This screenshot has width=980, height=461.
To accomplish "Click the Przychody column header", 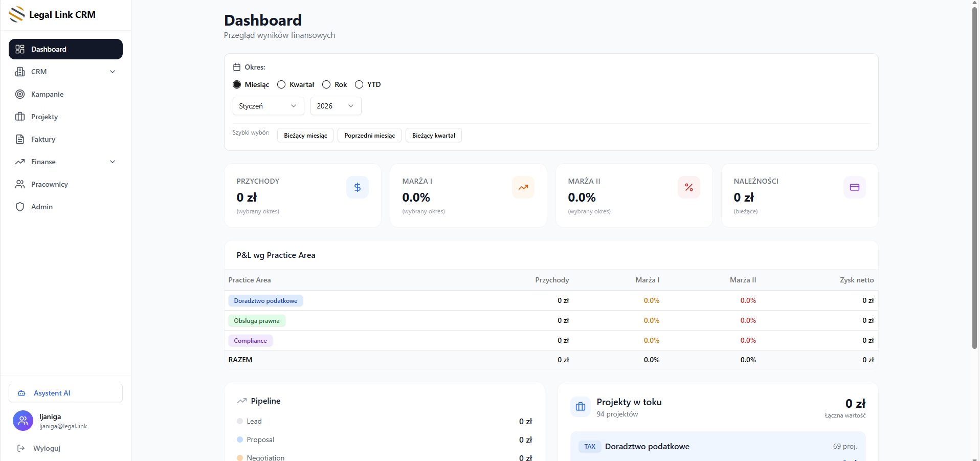I will pyautogui.click(x=552, y=280).
